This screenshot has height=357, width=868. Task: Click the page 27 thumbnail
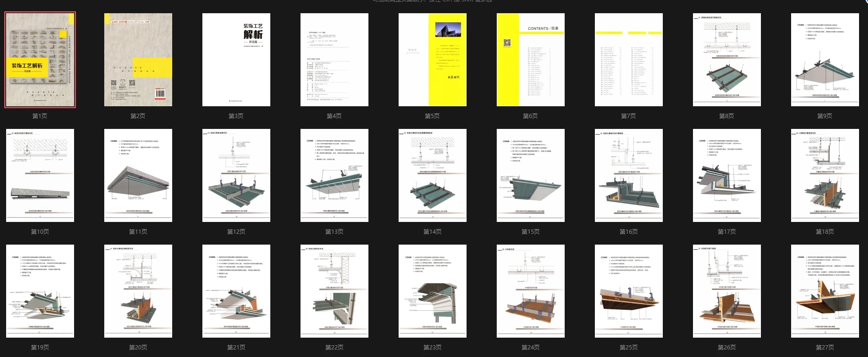coord(825,291)
